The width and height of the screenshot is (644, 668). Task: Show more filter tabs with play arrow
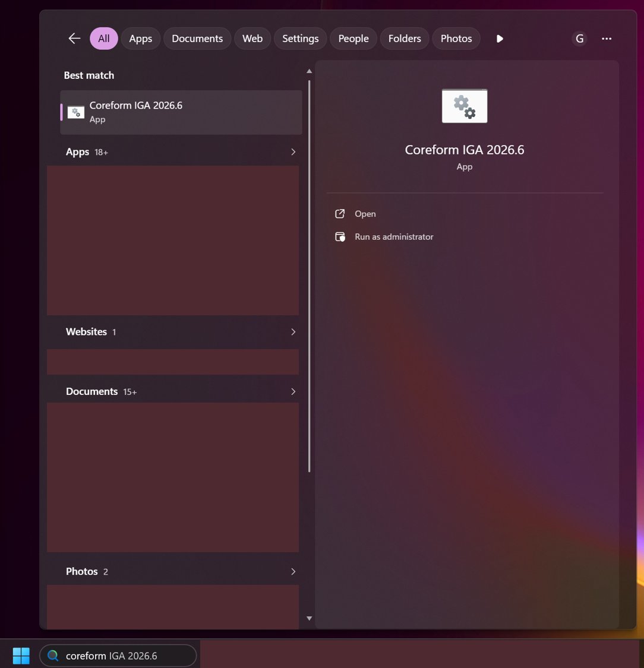pos(500,39)
